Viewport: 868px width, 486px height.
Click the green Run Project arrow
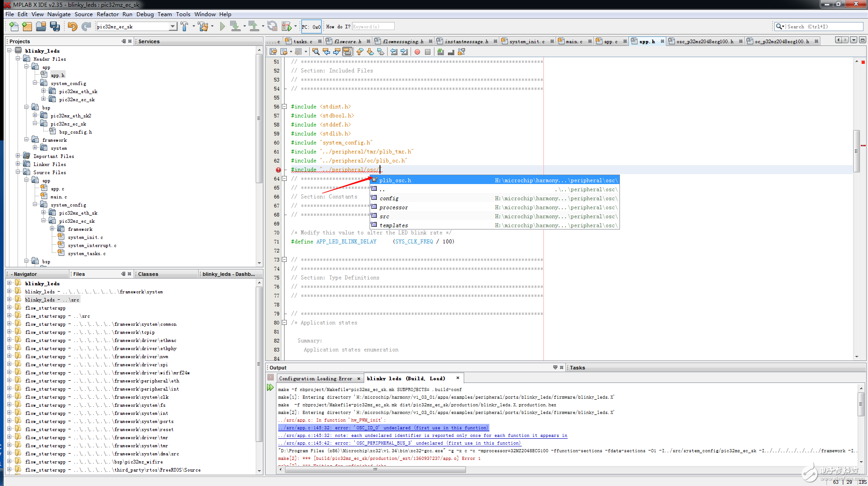pyautogui.click(x=222, y=27)
